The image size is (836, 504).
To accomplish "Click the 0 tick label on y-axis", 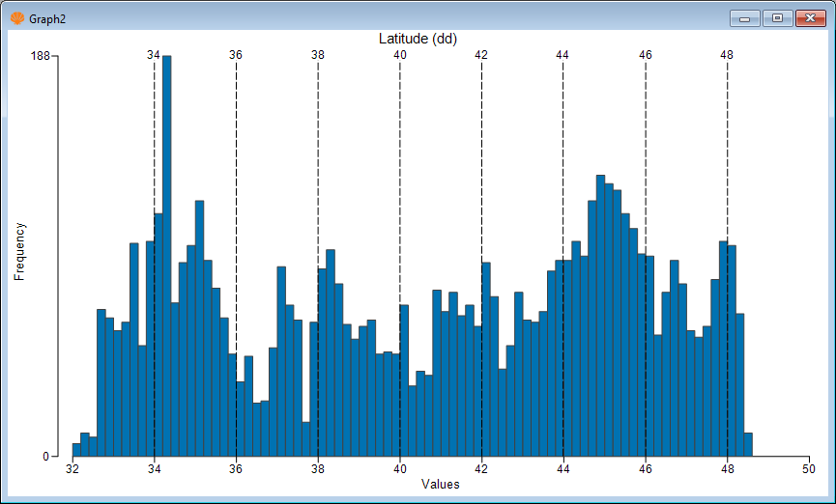I will [45, 457].
